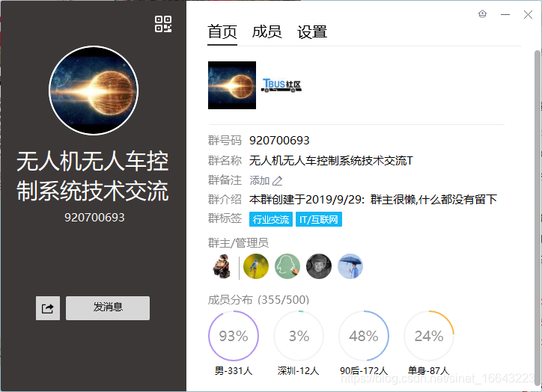Click group number 920700693 in details

coord(279,141)
